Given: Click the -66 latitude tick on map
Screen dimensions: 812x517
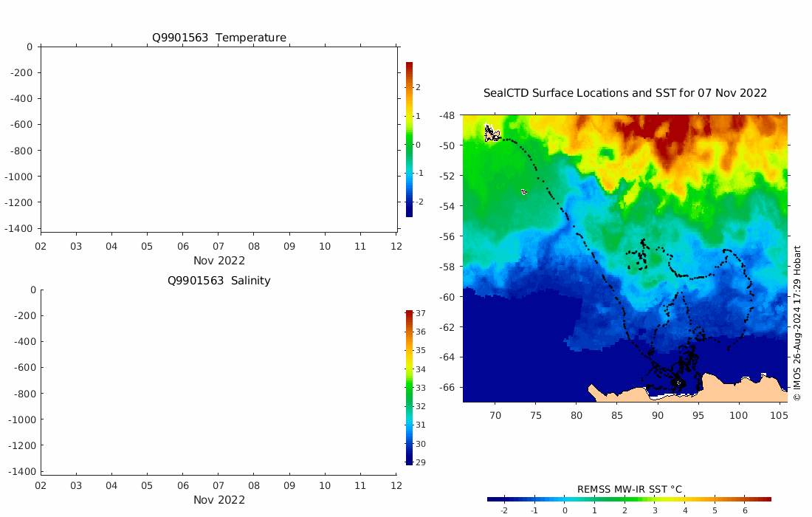Looking at the screenshot, I should coord(447,388).
